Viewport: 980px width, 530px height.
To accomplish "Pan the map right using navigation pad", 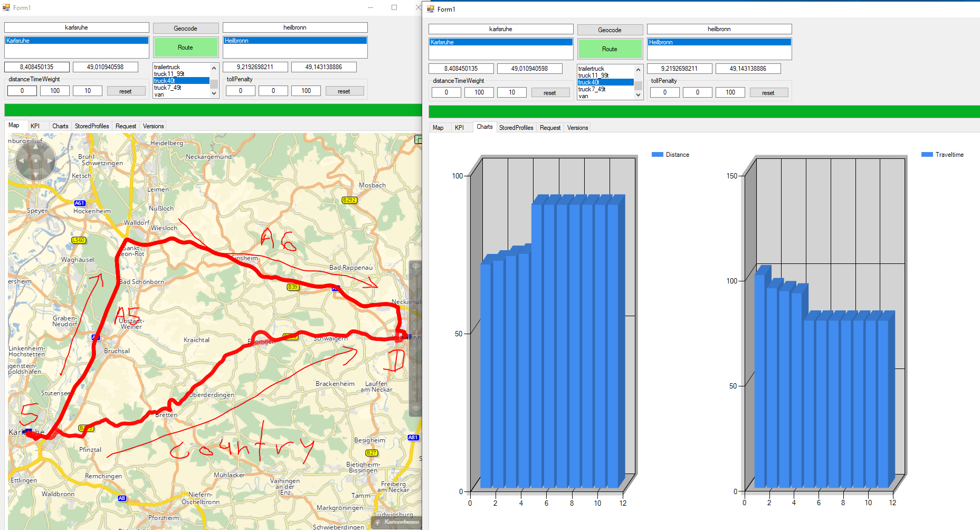I will [x=50, y=160].
